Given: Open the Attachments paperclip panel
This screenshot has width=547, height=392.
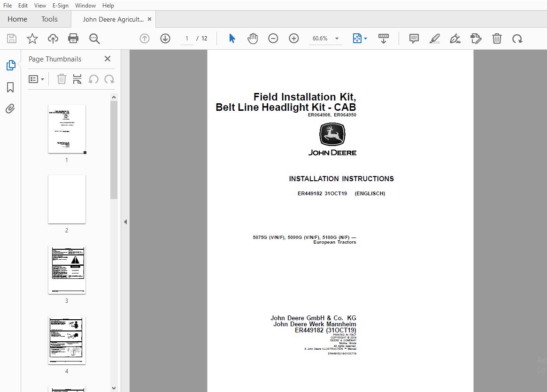Looking at the screenshot, I should [x=10, y=109].
